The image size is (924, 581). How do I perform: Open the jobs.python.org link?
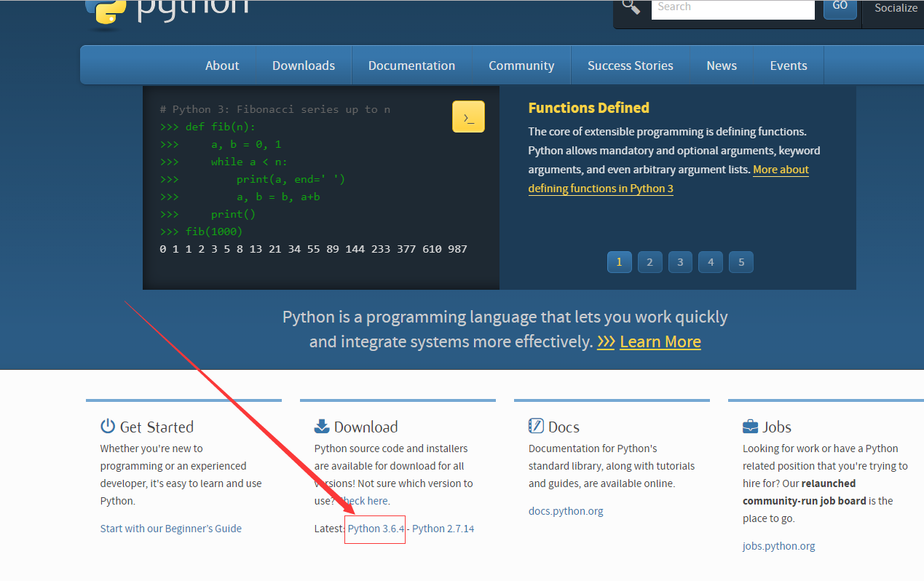pyautogui.click(x=779, y=546)
